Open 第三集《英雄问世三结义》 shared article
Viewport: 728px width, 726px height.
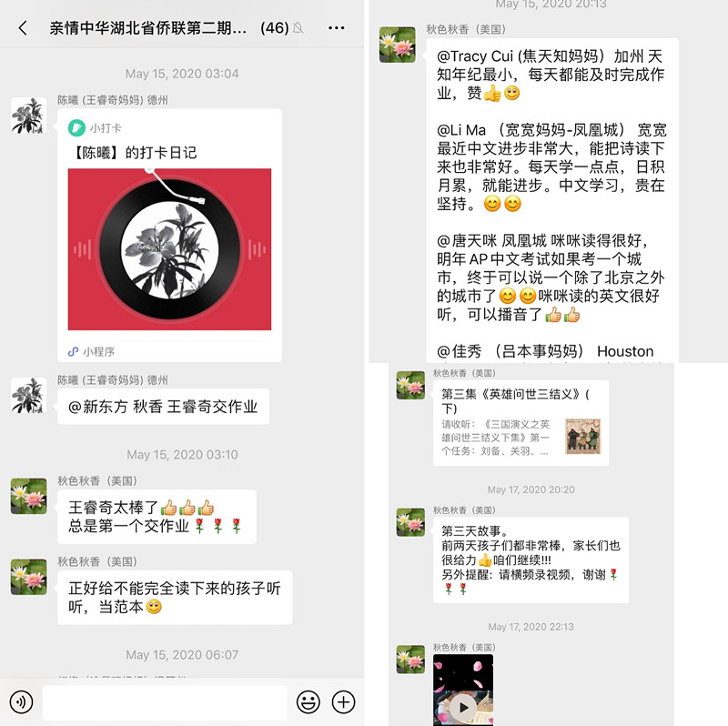coord(521,423)
